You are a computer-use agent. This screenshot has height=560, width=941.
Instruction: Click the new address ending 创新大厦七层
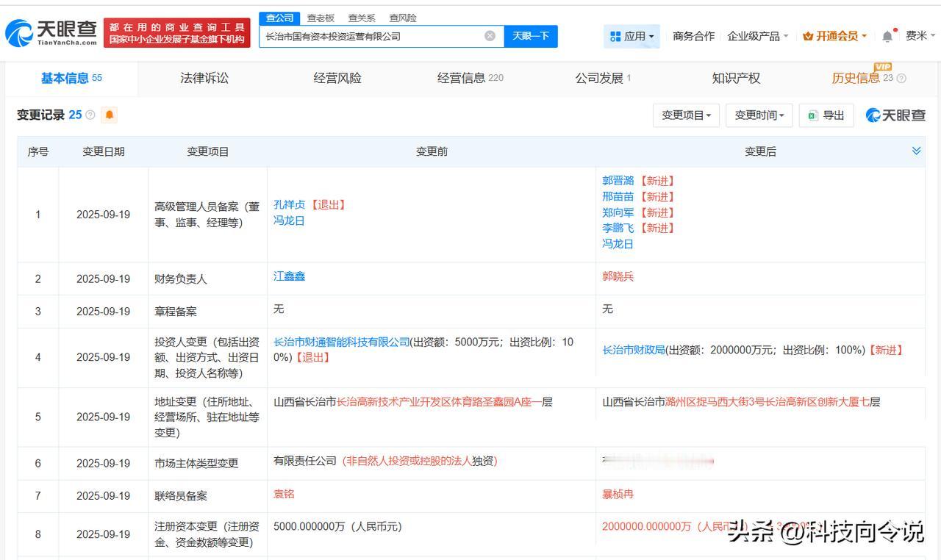tap(741, 402)
